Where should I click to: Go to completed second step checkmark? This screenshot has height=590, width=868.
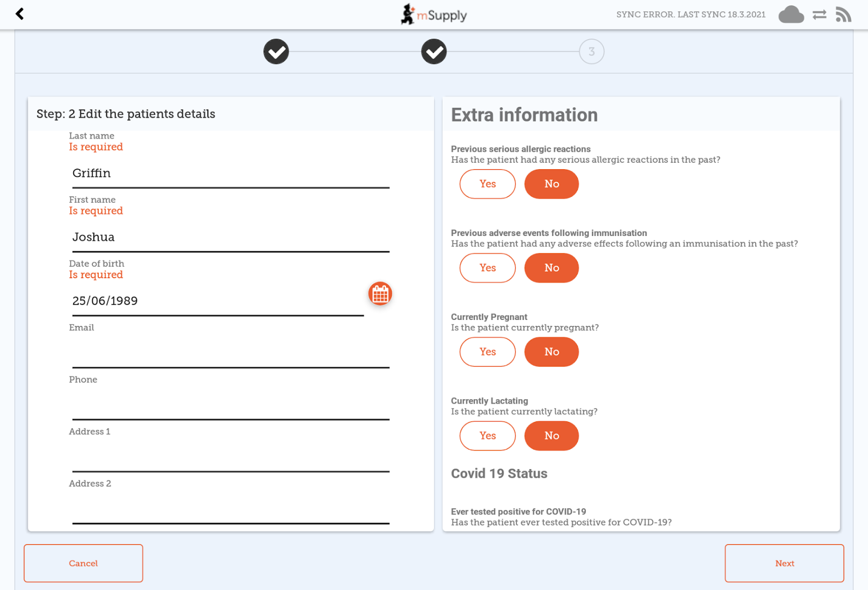(x=434, y=52)
